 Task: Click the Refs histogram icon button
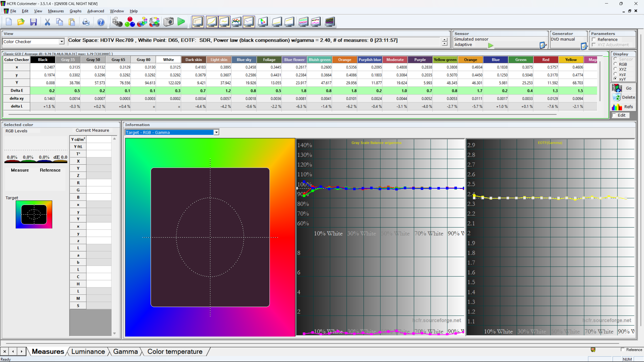pyautogui.click(x=623, y=107)
